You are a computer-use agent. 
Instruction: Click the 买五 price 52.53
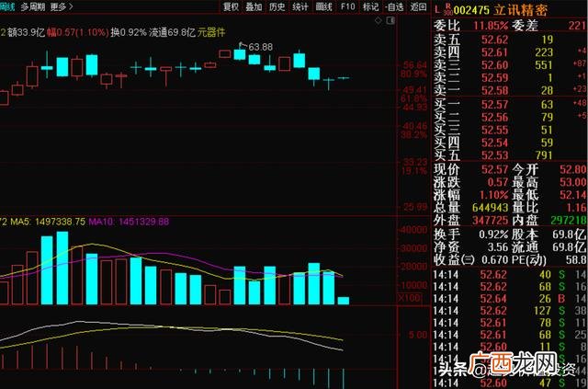[495, 155]
